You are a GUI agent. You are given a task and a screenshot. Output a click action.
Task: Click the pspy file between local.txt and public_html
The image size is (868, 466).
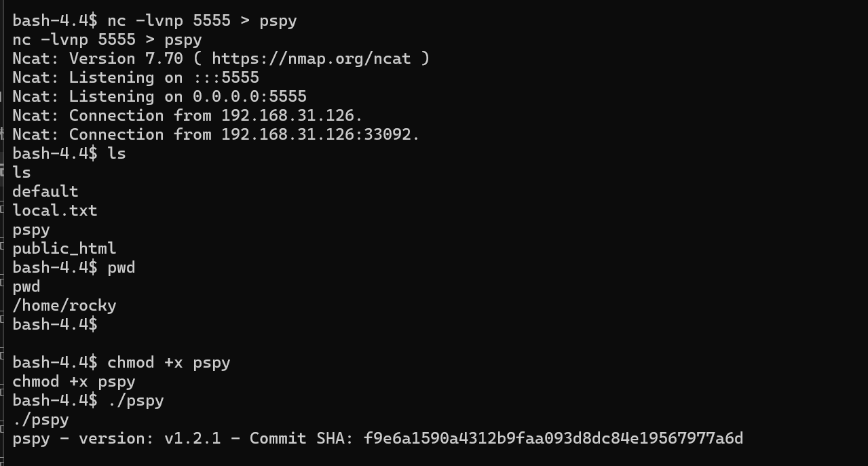31,229
